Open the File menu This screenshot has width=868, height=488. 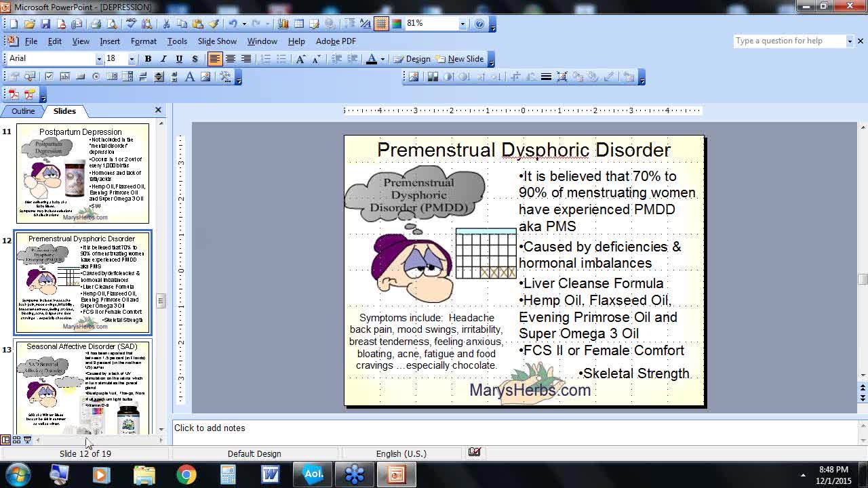[31, 41]
